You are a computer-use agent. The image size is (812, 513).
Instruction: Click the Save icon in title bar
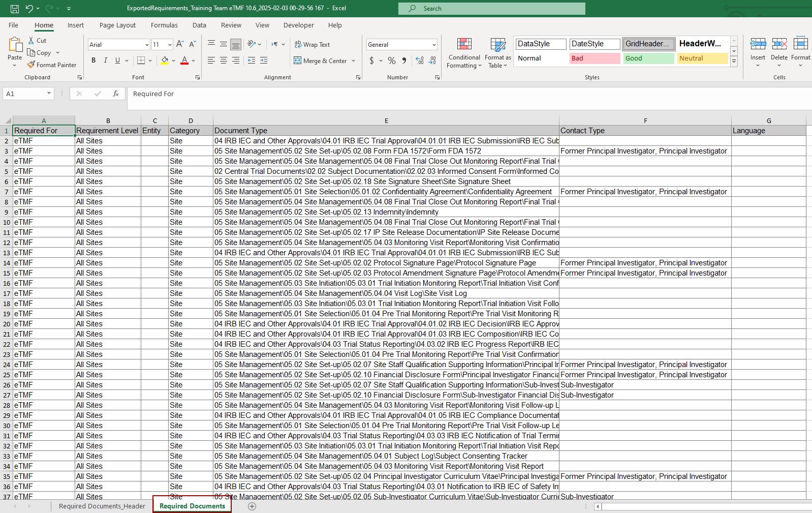[x=15, y=9]
